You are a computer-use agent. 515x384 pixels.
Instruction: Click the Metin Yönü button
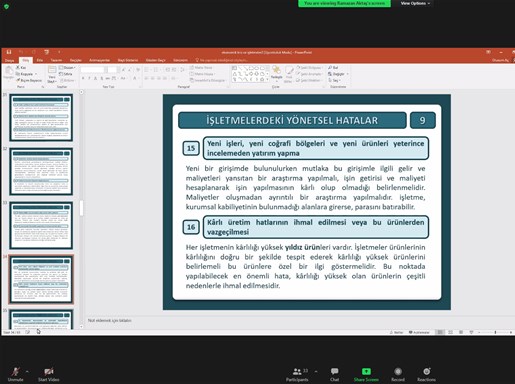(201, 68)
